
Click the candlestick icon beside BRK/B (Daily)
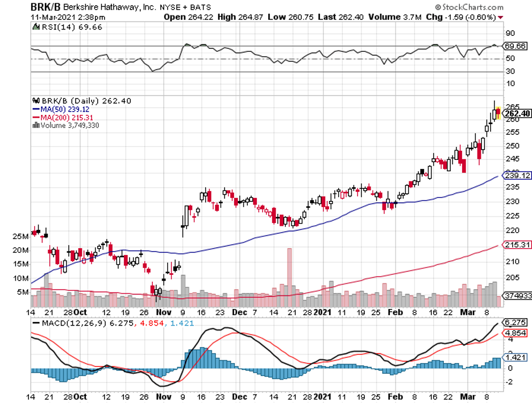[36, 101]
